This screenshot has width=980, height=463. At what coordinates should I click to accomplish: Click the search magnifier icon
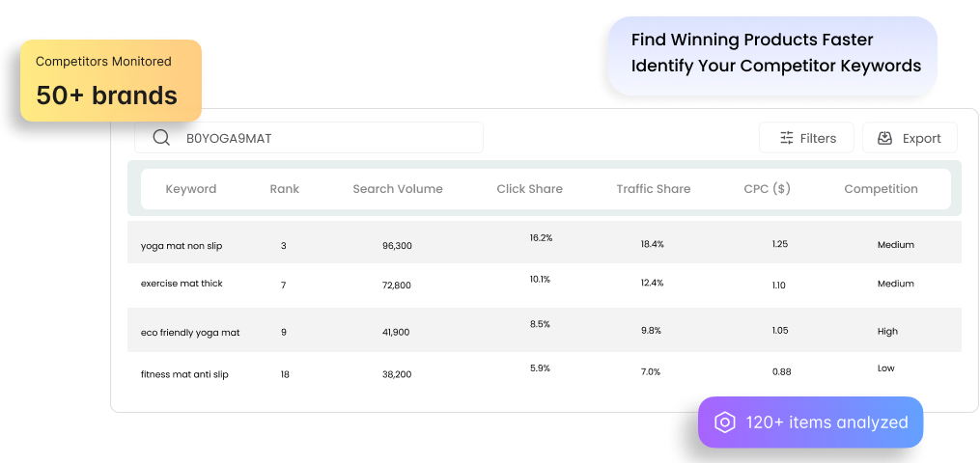161,138
